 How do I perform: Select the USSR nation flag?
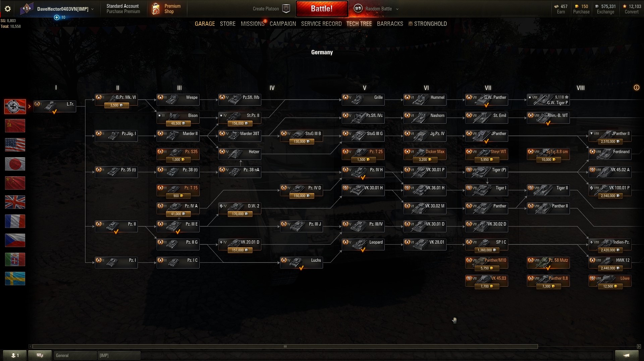coord(15,126)
